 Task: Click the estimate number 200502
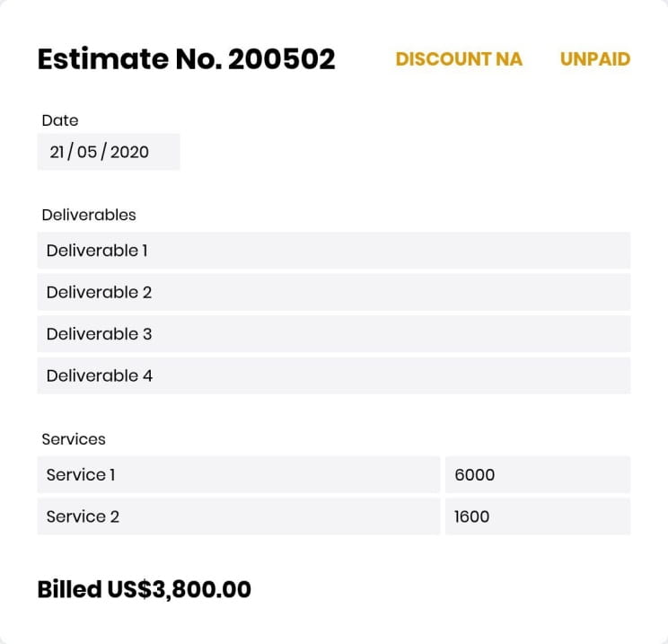tap(282, 58)
